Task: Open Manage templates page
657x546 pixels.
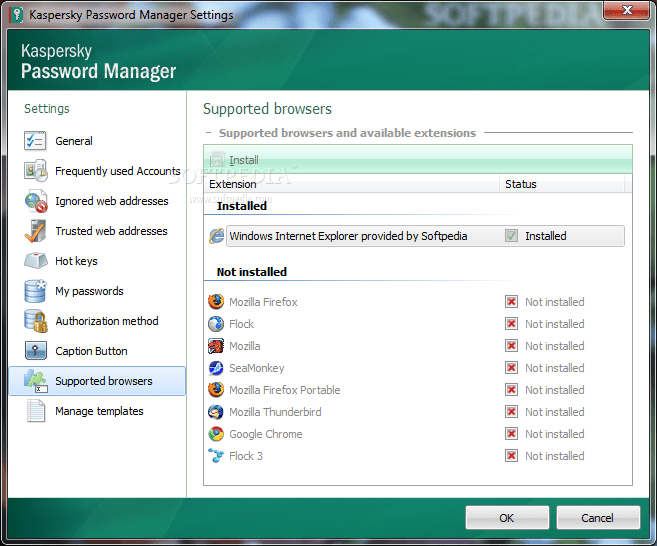Action: coord(99,411)
